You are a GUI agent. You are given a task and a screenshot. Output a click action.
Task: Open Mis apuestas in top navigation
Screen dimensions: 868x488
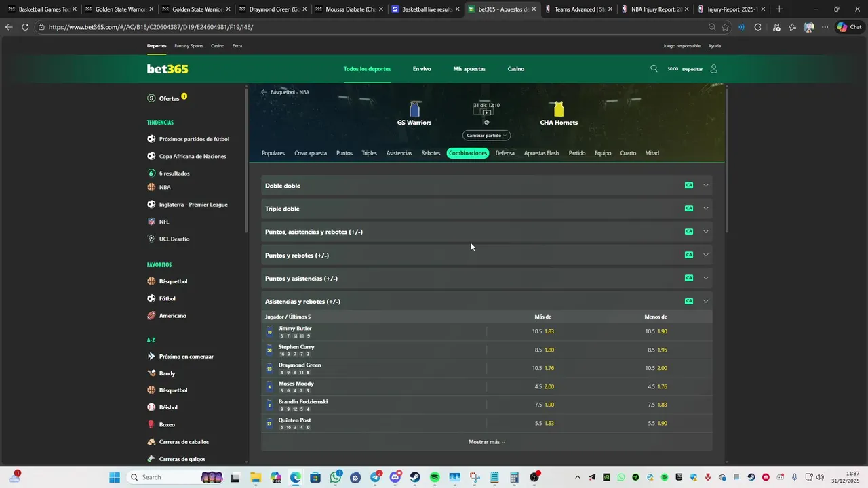469,69
